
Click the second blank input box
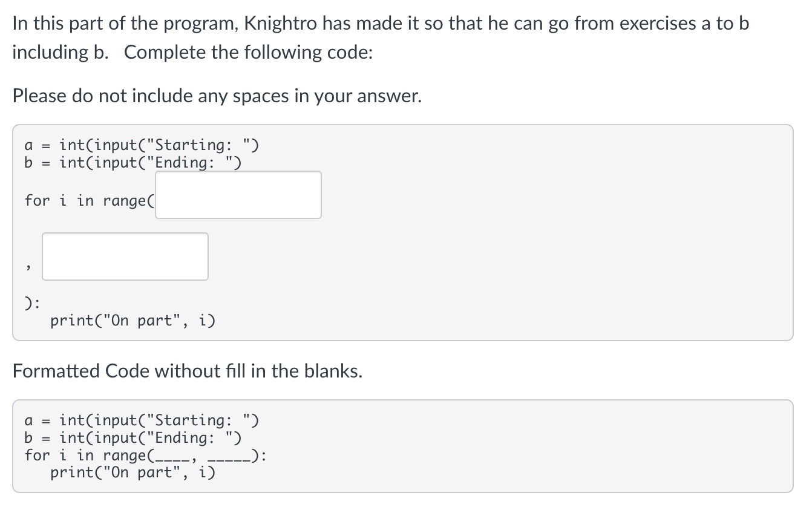(125, 256)
